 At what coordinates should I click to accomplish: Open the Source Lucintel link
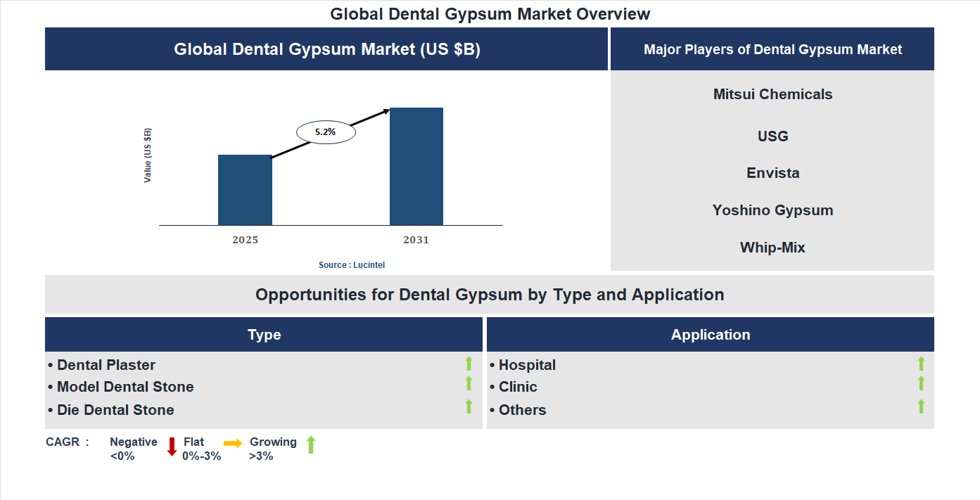click(351, 264)
